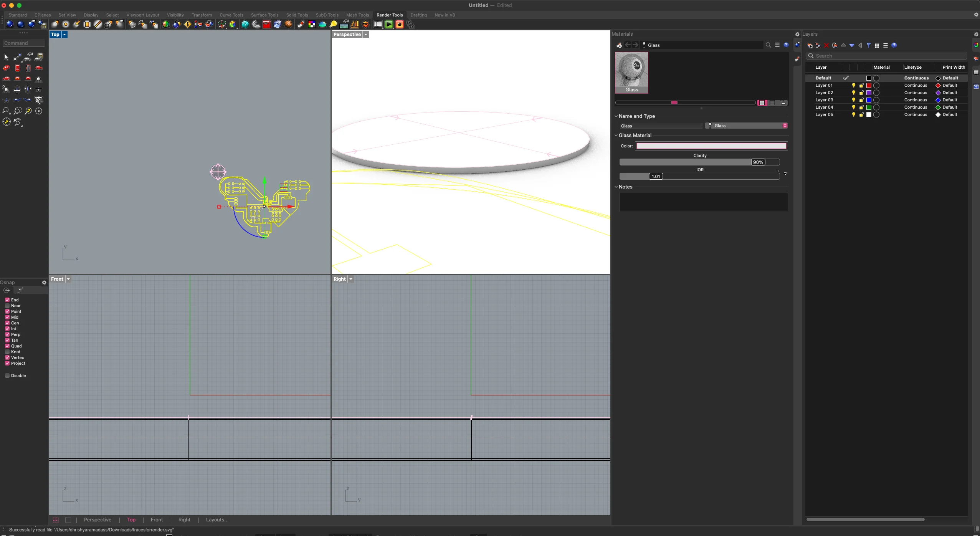980x536 pixels.
Task: Click the sun settings icon
Action: pyautogui.click(x=366, y=24)
